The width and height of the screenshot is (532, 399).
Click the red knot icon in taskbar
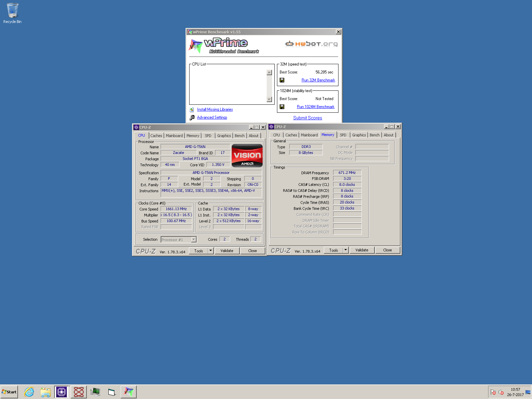tap(79, 392)
